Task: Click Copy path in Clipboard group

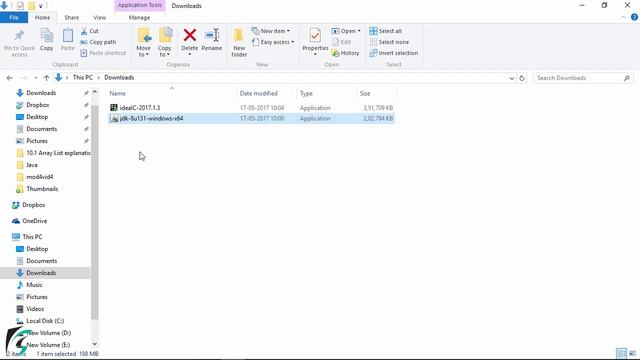Action: click(98, 42)
